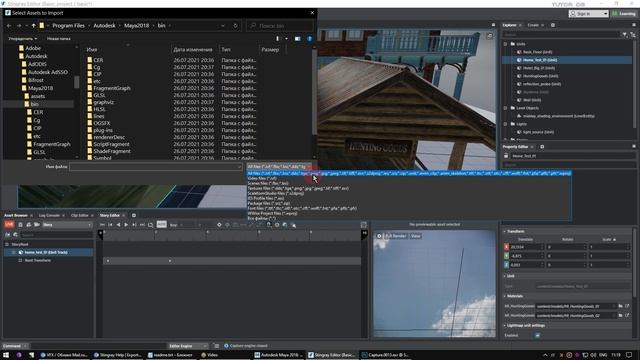This screenshot has height=360, width=640.
Task: Collapse the Transform section
Action: 505,231
